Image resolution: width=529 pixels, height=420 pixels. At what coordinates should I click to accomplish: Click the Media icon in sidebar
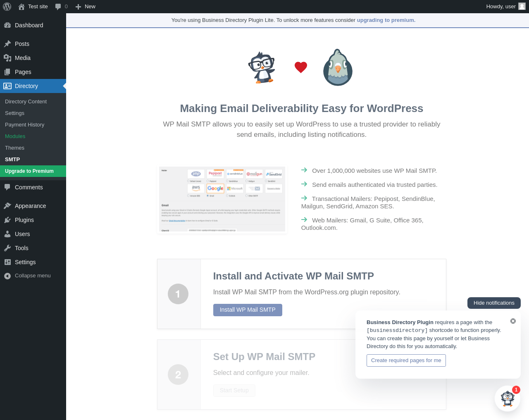point(7,58)
